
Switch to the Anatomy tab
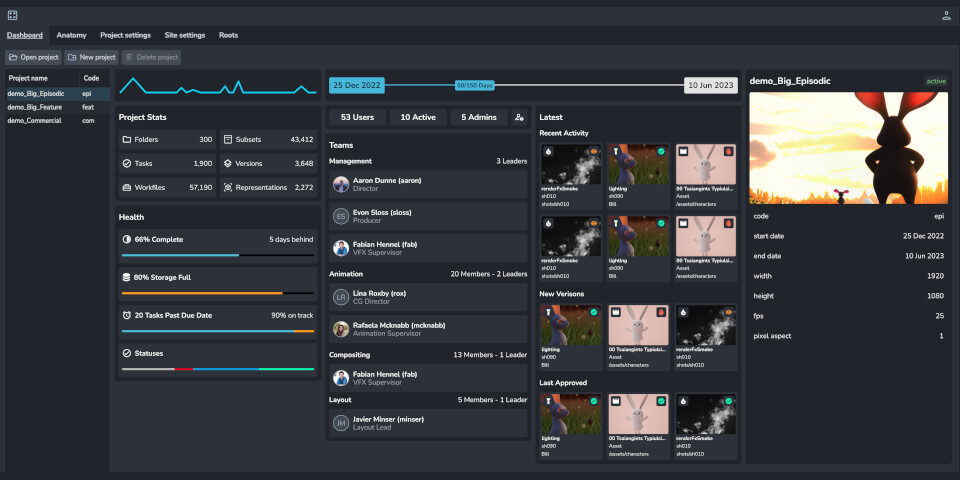click(x=71, y=35)
